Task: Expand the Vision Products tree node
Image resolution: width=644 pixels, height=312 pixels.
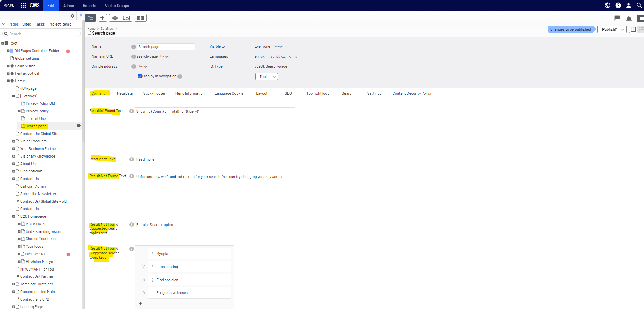Action: point(14,141)
